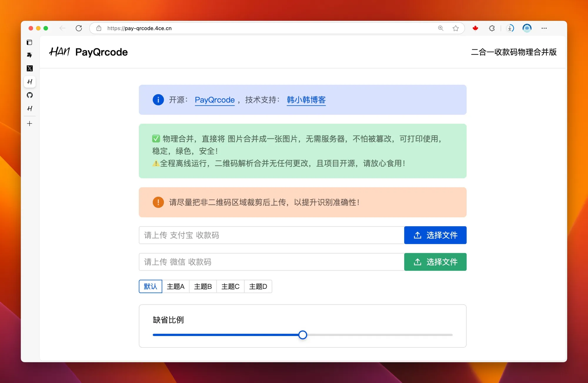This screenshot has height=383, width=588.
Task: Click the red maple leaf extension icon
Action: click(475, 28)
